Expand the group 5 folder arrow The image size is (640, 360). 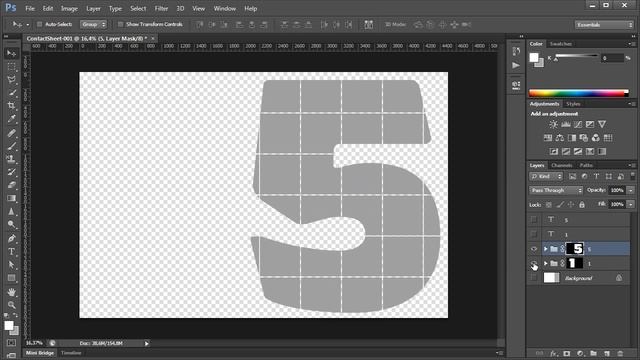546,249
